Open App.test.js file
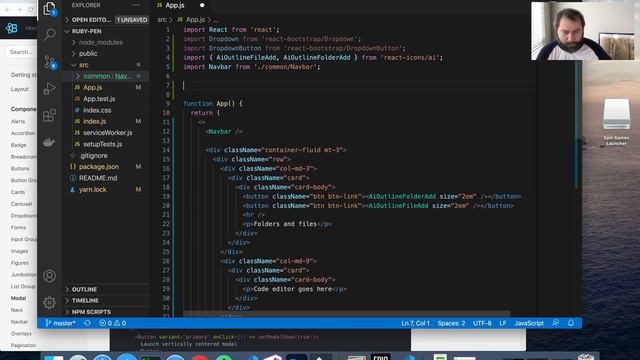This screenshot has height=360, width=640. click(107, 99)
